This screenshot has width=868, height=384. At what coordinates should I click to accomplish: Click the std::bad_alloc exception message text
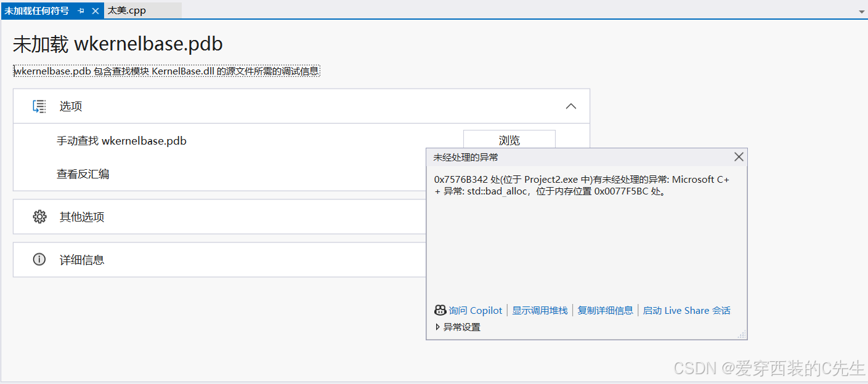[582, 185]
